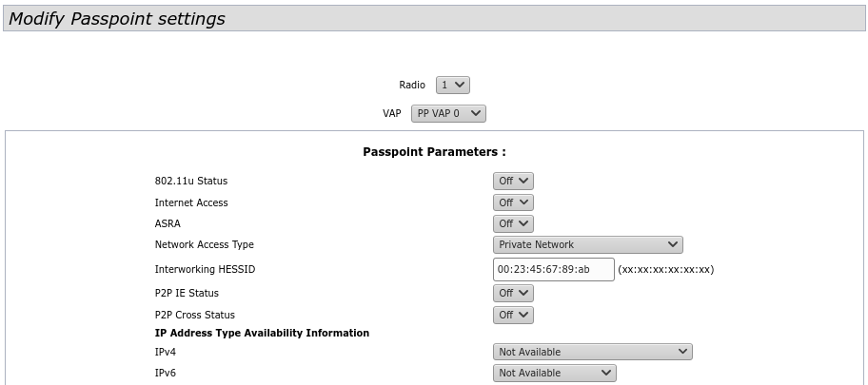
Task: Click the Modify Passpoint settings header
Action: click(117, 19)
